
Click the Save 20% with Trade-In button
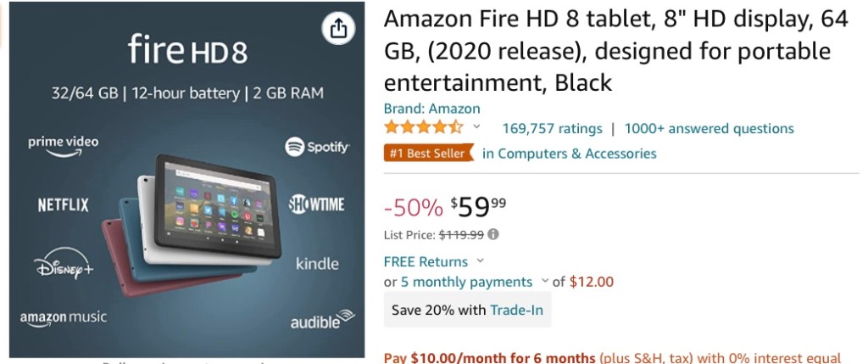coord(467,310)
